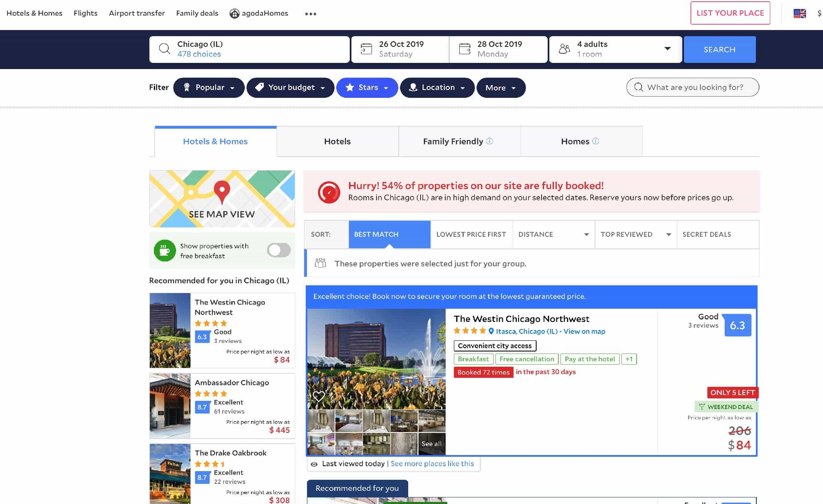
Task: Click the info icon next to Homes tab
Action: click(595, 141)
